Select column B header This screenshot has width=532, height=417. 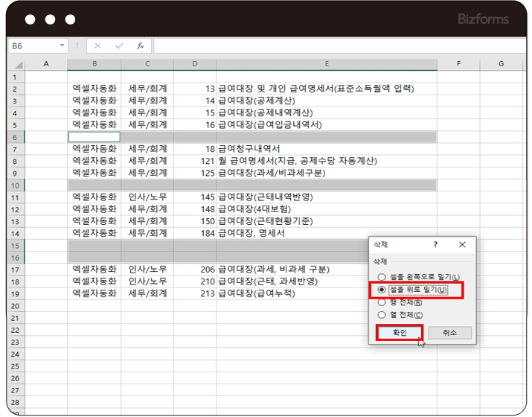pyautogui.click(x=94, y=64)
